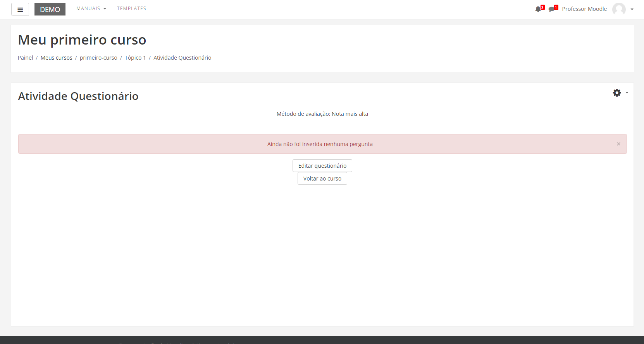Click the Meu primeiro curso heading
This screenshot has width=644, height=344.
[x=82, y=40]
